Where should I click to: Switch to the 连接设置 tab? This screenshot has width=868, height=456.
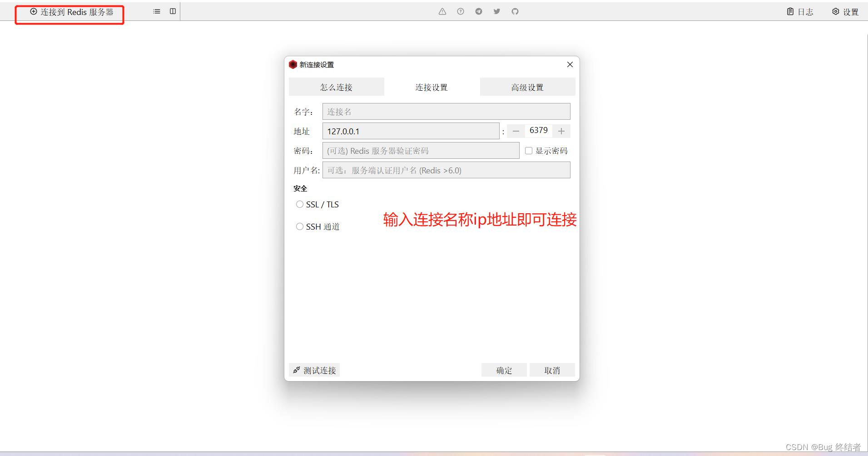(432, 87)
